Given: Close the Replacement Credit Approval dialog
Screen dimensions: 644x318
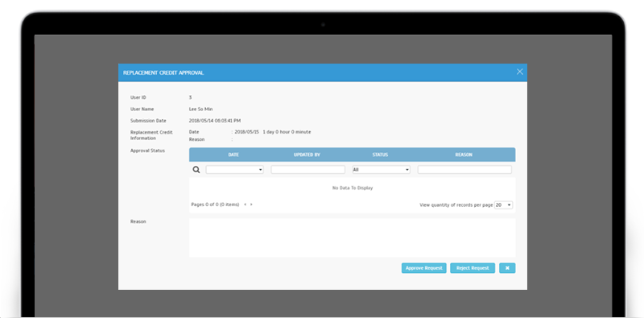Looking at the screenshot, I should coord(519,72).
